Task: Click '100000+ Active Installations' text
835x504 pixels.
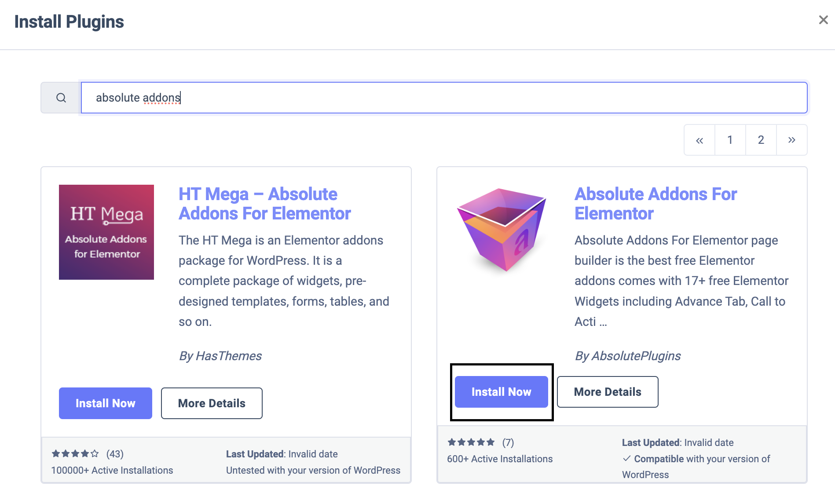Action: tap(112, 470)
